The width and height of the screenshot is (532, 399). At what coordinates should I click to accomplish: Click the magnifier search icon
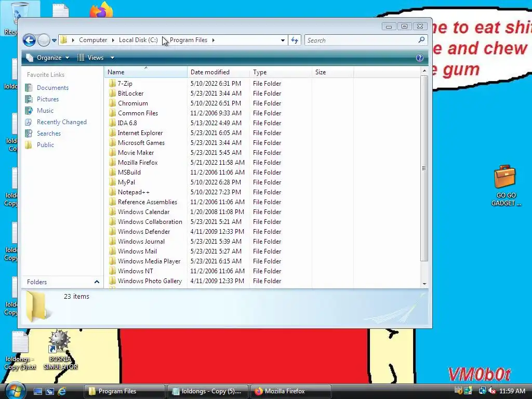[422, 40]
